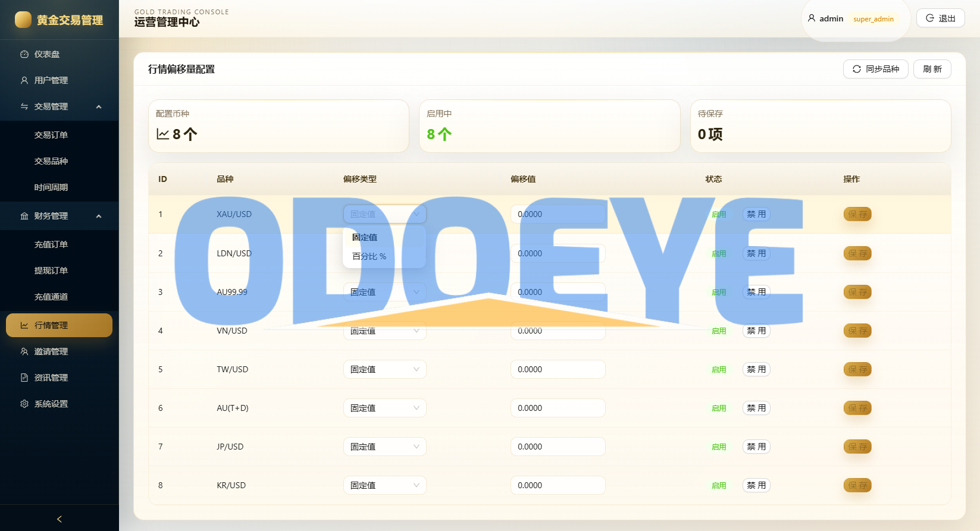This screenshot has width=980, height=531.
Task: Click the super_admin role tag
Action: [873, 19]
